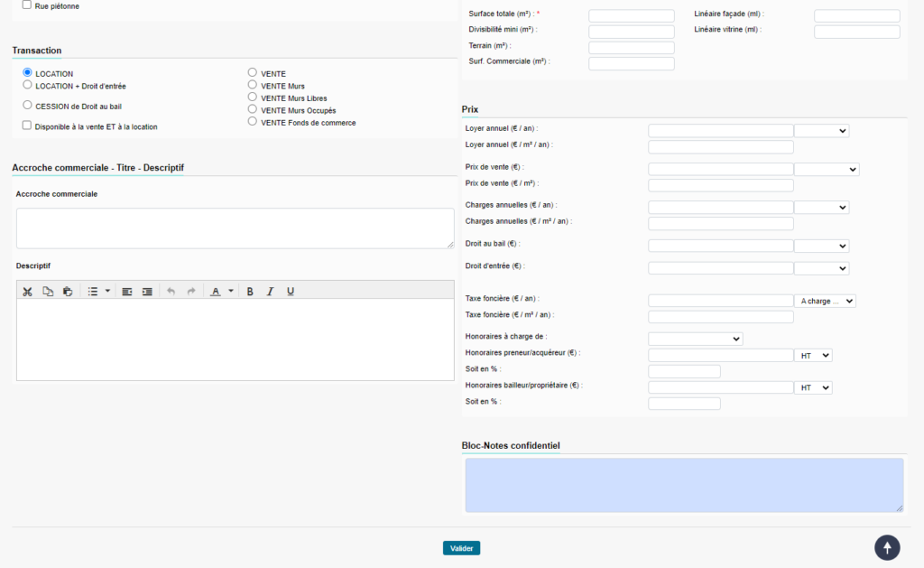Expand the dropdown beside Loyer annuel (€ / an)
Image resolution: width=924 pixels, height=568 pixels.
821,131
